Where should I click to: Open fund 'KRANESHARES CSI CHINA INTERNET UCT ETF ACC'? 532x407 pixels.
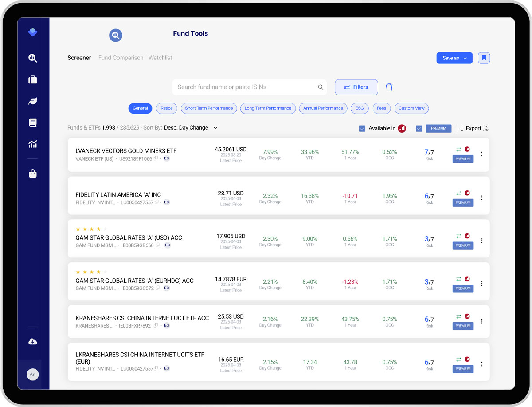point(142,318)
